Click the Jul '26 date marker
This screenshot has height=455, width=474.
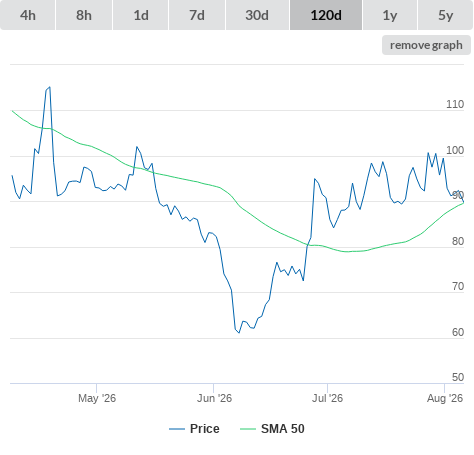click(x=327, y=398)
